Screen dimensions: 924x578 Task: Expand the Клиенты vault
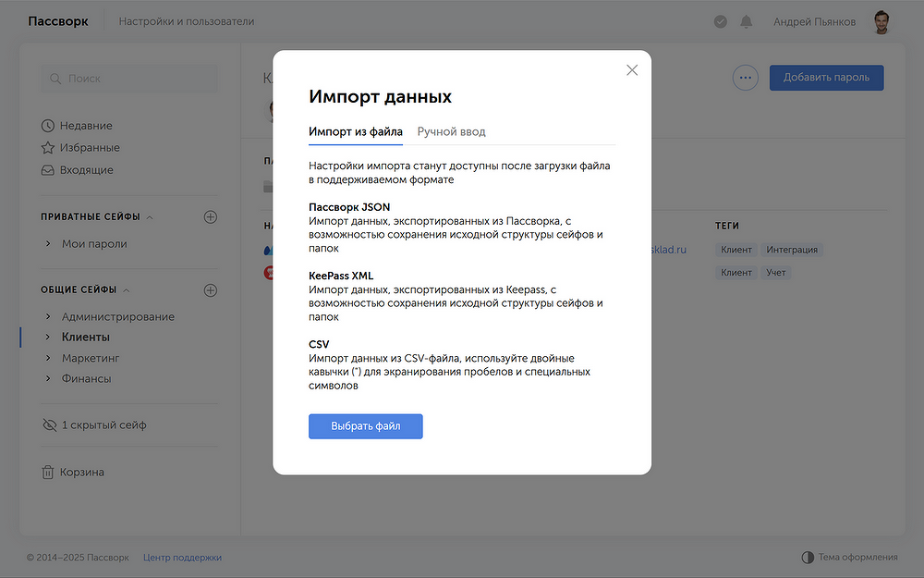tap(48, 337)
